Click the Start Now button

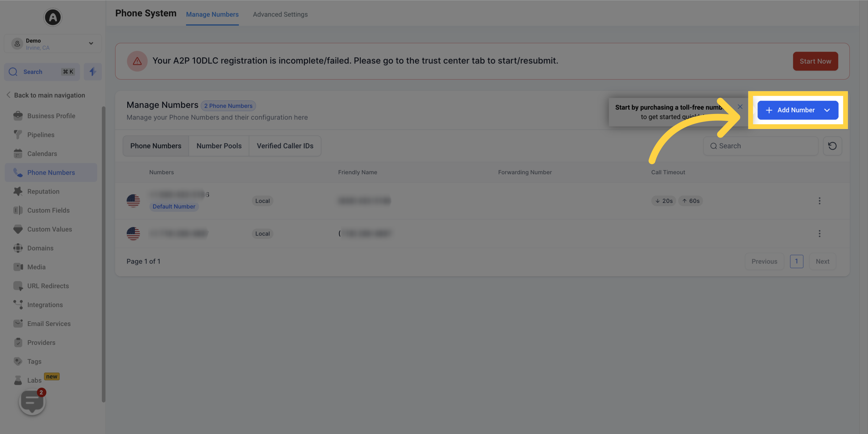(815, 61)
